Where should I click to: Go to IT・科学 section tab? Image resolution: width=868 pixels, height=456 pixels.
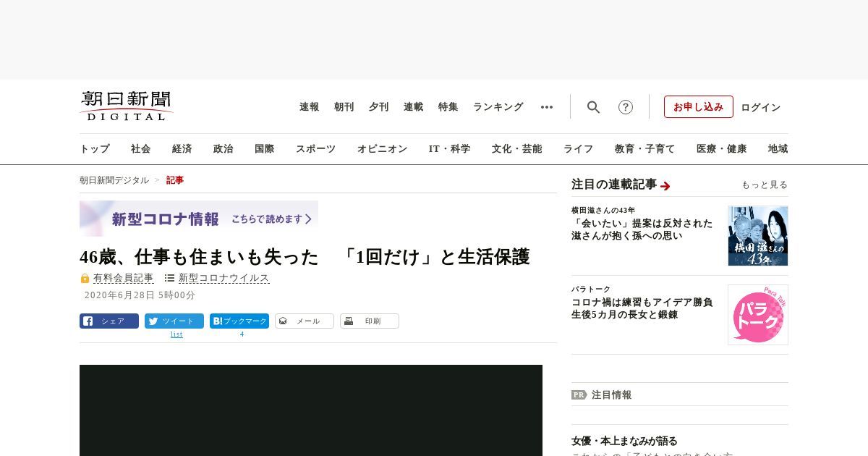coord(450,149)
